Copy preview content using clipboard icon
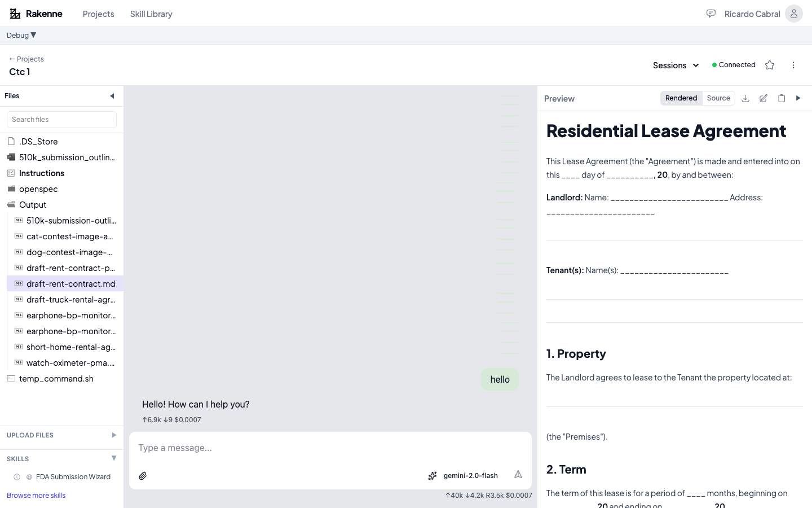This screenshot has height=508, width=812. [781, 98]
